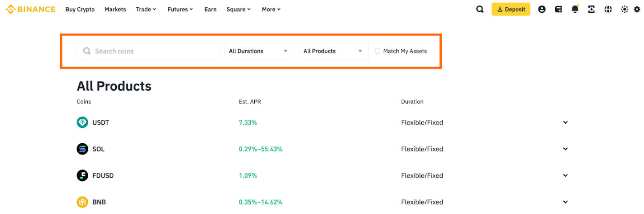Screen dimensions: 644x214
Task: Open the user profile account icon
Action: pos(542,9)
